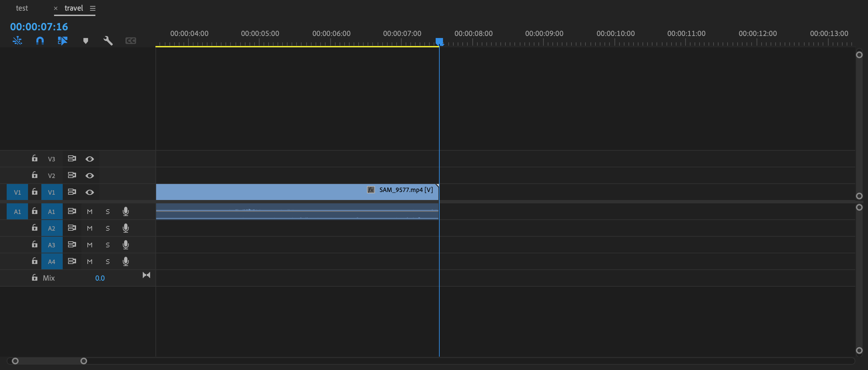Toggle nest sequences insert mode icon
Viewport: 868px width, 370px height.
[17, 41]
